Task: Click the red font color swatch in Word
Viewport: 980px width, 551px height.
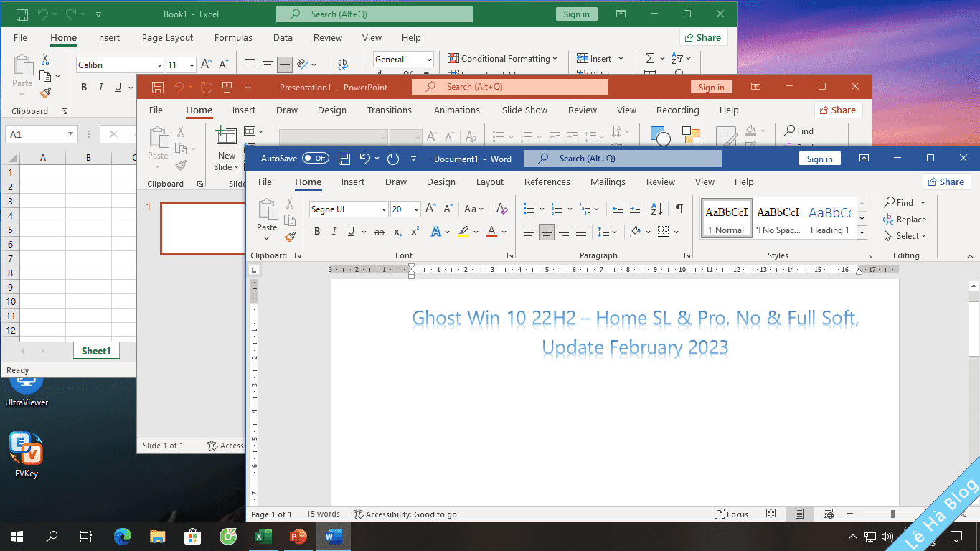Action: pyautogui.click(x=491, y=232)
